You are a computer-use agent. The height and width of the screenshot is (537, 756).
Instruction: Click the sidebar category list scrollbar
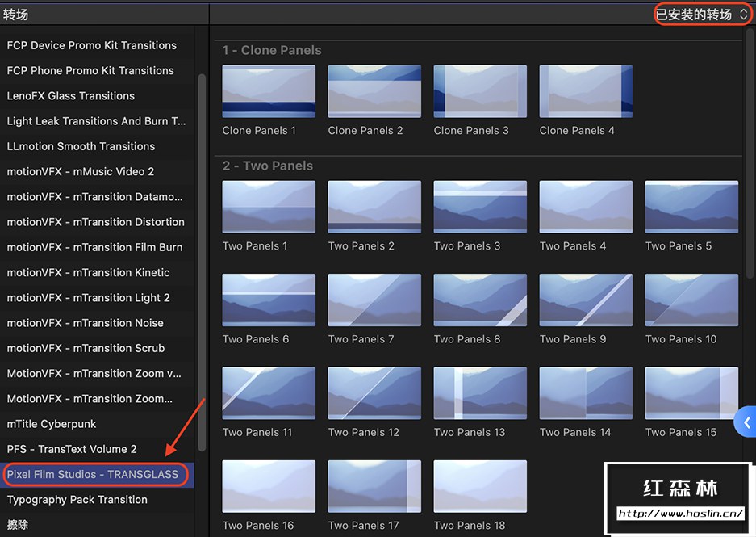[202, 262]
